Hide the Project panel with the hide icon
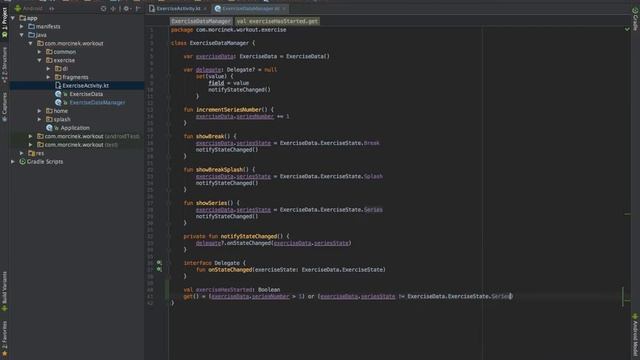 coord(138,8)
